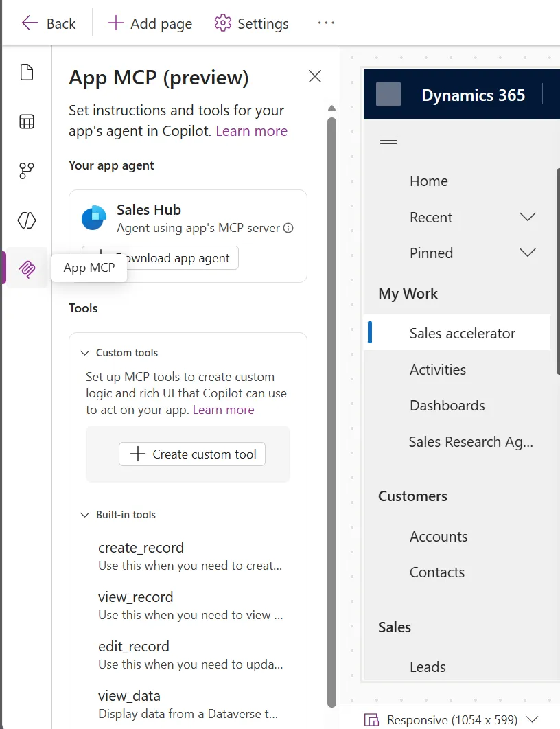Click the responsive layout preview icon
The height and width of the screenshot is (729, 560).
(x=371, y=719)
